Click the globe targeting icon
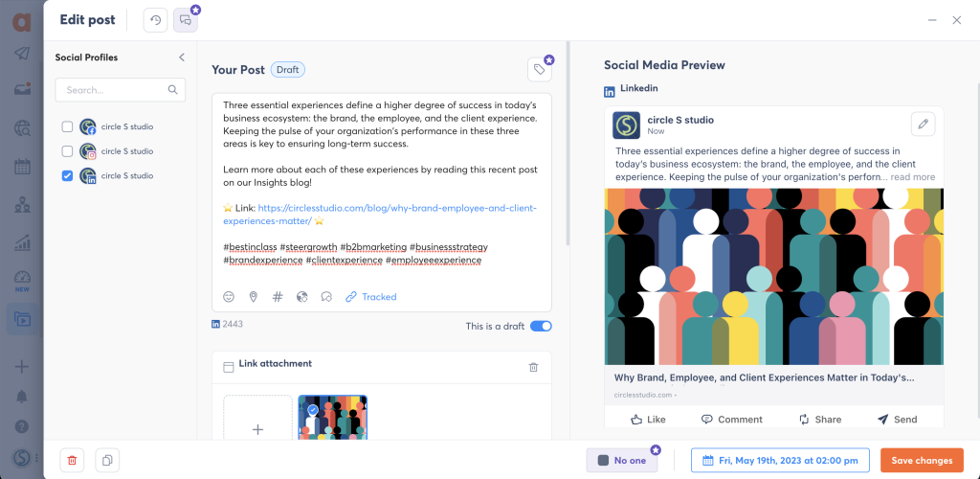The height and width of the screenshot is (479, 980). 302,297
